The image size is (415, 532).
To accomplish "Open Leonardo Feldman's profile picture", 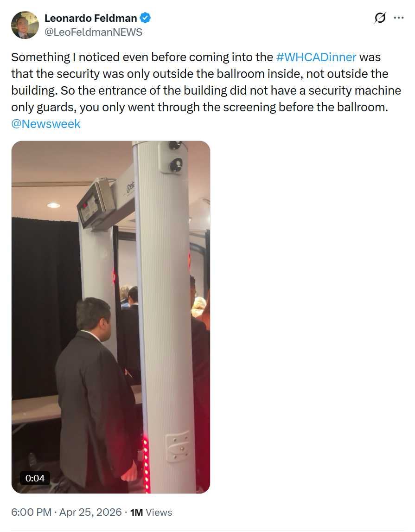I will click(x=25, y=25).
